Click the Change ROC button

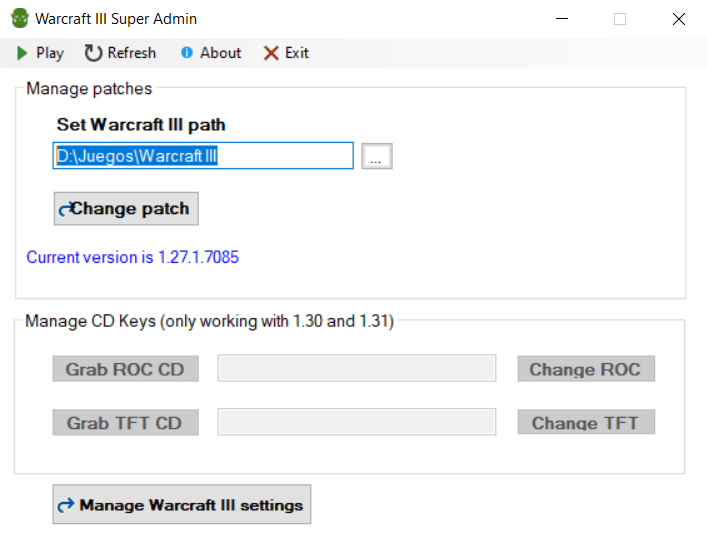(586, 369)
